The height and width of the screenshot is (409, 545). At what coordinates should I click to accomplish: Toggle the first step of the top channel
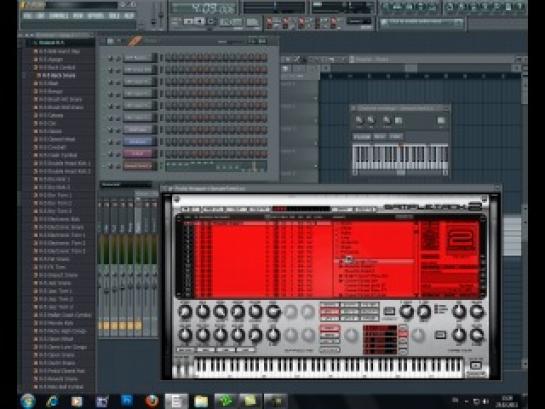(168, 58)
